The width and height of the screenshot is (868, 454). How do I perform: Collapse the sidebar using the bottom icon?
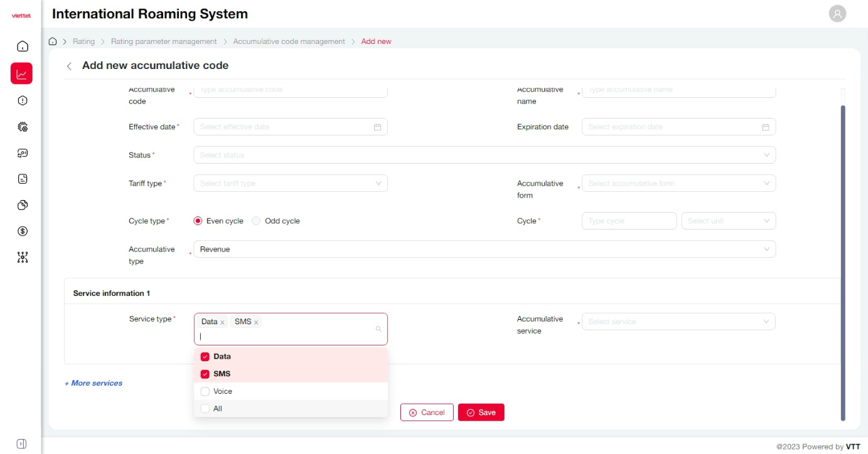(21, 444)
